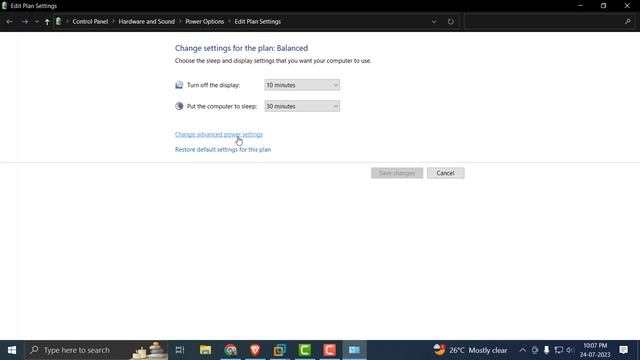Open the network tray icon
This screenshot has width=640, height=360.
[559, 350]
